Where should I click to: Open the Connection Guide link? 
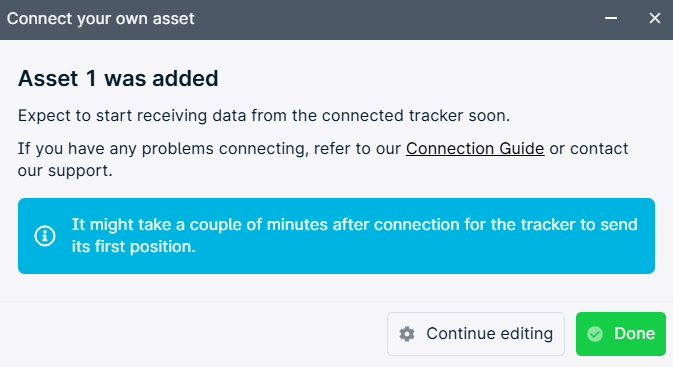pyautogui.click(x=475, y=149)
